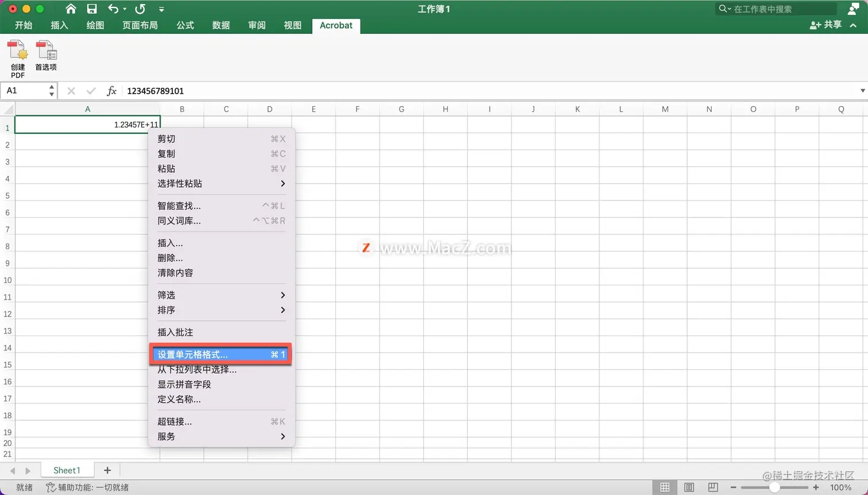Undo the last action
This screenshot has height=495, width=868.
[113, 9]
